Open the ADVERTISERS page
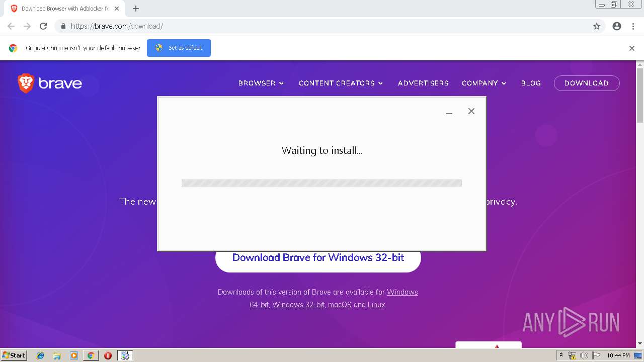 point(423,83)
